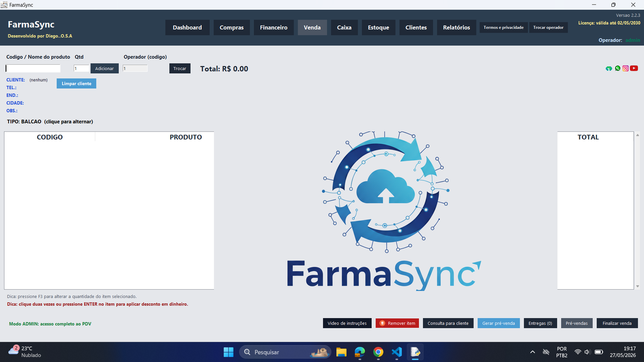Image resolution: width=644 pixels, height=362 pixels.
Task: Open the Pré-vendas button
Action: [577, 323]
